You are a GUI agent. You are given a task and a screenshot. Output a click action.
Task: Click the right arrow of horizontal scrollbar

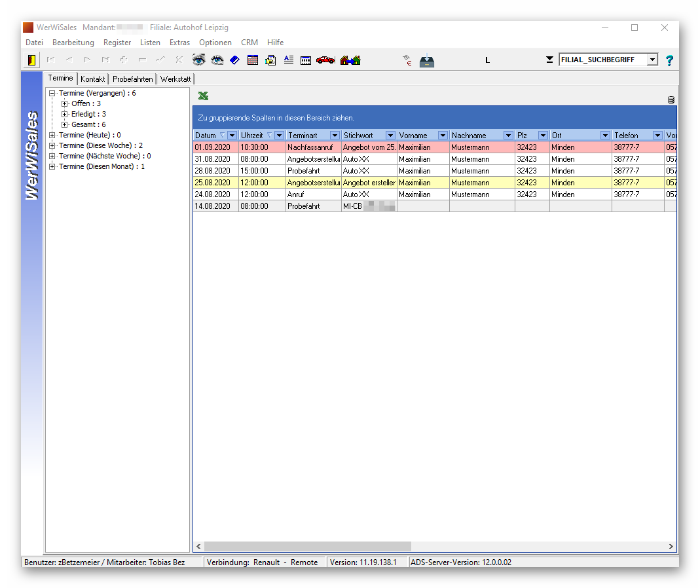click(x=671, y=547)
